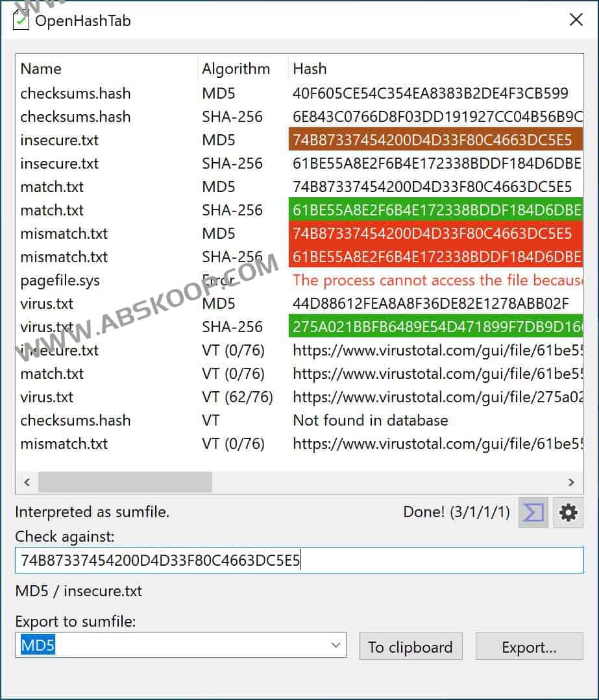Click the scrollbar's right arrow
This screenshot has height=700, width=599.
click(x=572, y=482)
